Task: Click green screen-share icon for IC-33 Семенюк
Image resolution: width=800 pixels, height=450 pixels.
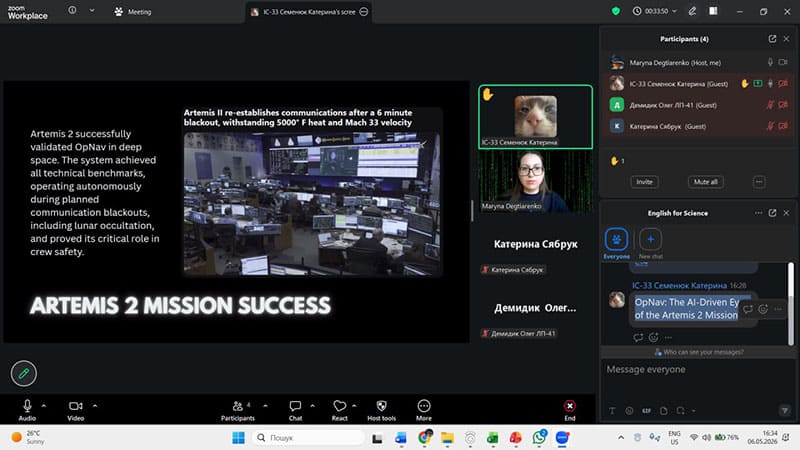Action: [x=758, y=84]
